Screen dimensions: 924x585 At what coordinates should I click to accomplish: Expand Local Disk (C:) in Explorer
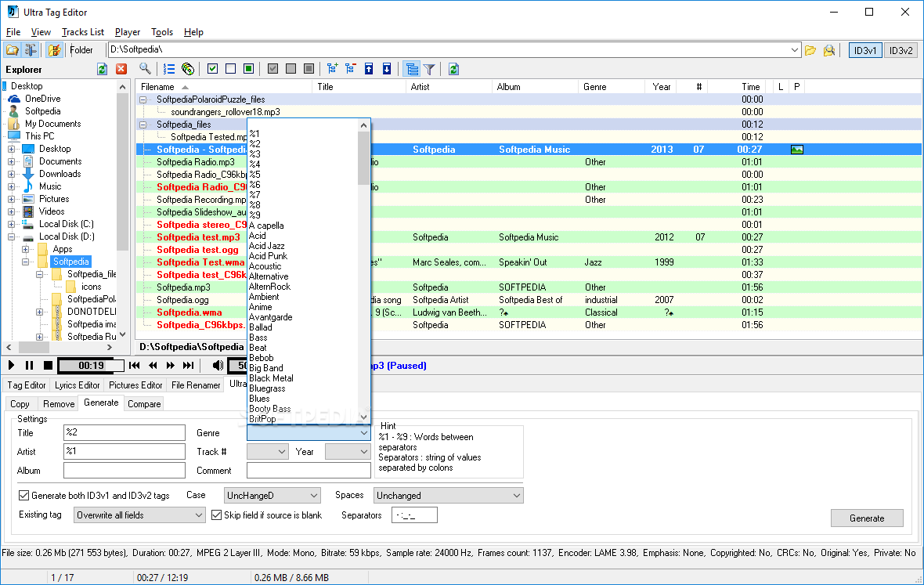click(11, 225)
